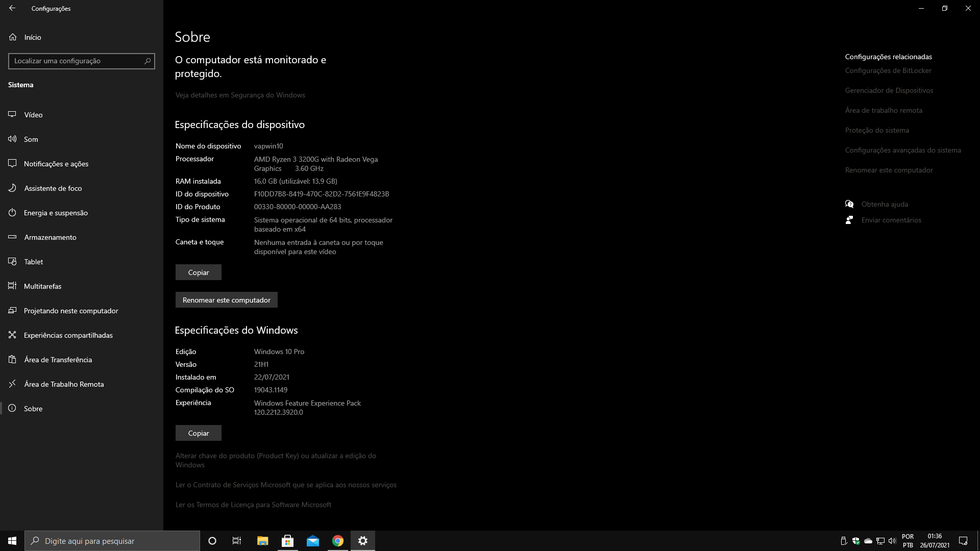Open Projetando neste computador settings

pos(82,311)
